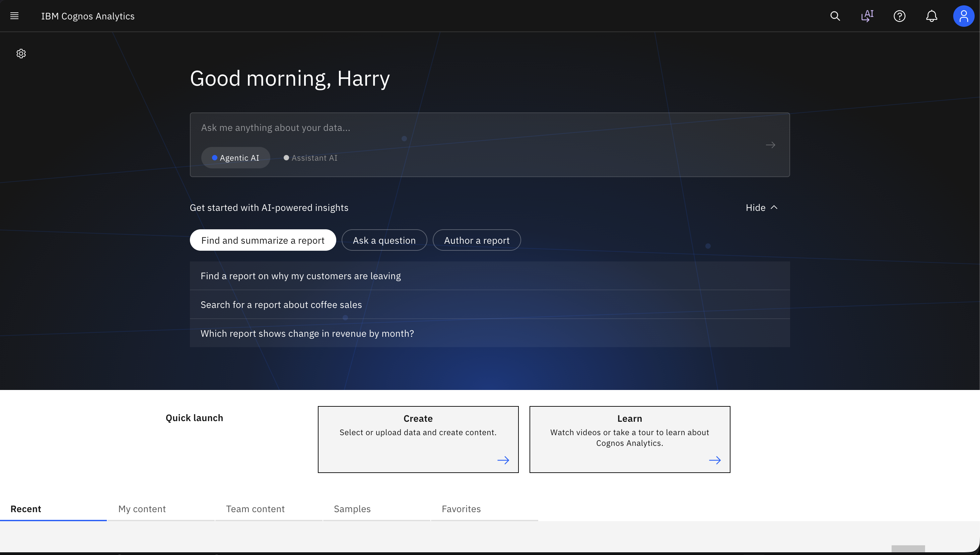Open the user profile avatar
The width and height of the screenshot is (980, 555).
click(x=964, y=16)
